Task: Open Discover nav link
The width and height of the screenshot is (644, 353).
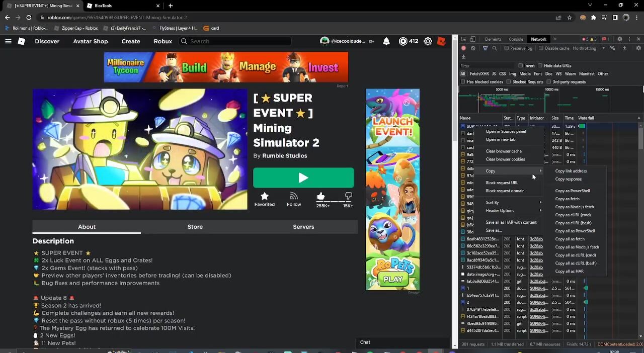Action: coord(47,41)
